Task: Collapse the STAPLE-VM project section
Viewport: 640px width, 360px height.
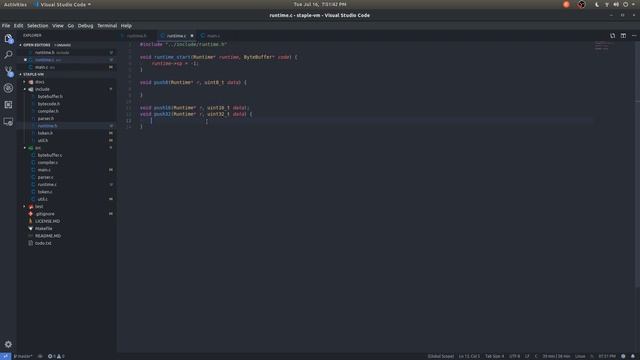Action: click(20, 74)
